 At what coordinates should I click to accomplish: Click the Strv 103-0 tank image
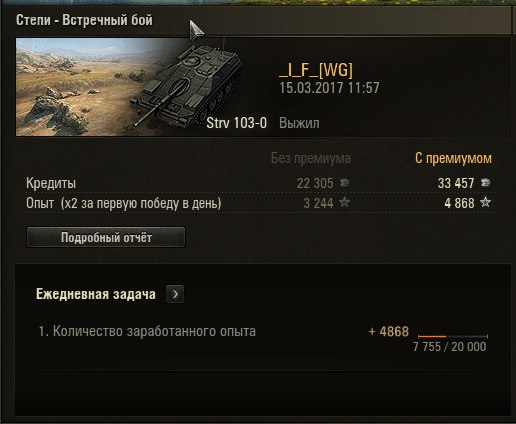188,87
